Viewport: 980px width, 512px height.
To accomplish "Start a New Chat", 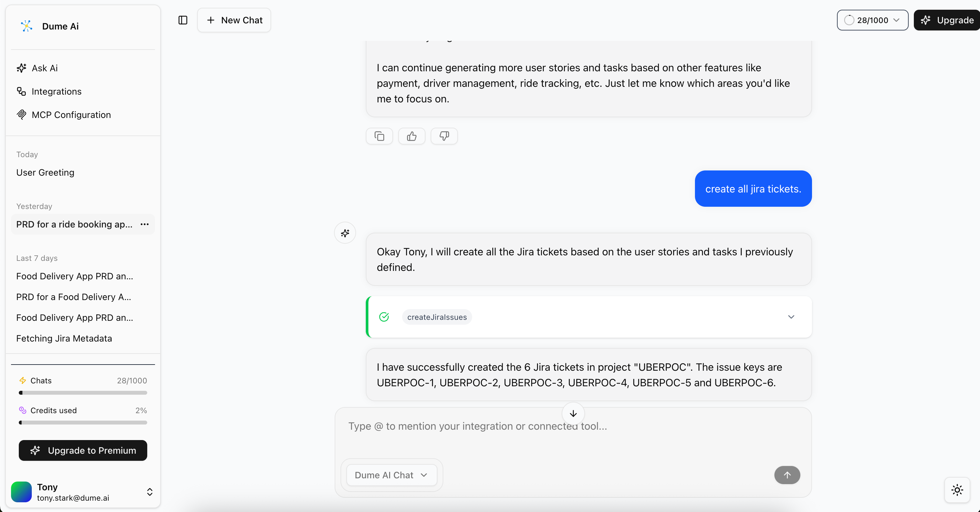I will pos(234,20).
